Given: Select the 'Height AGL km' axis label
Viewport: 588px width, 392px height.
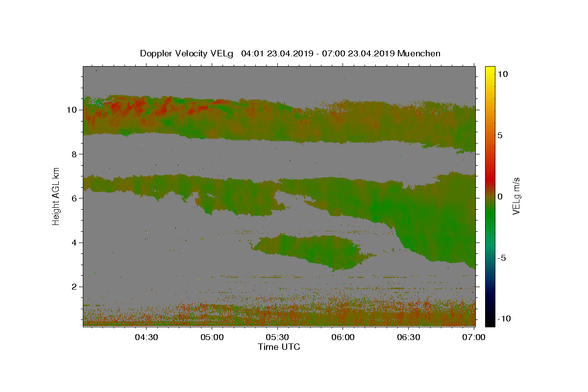Looking at the screenshot, I should coord(56,196).
